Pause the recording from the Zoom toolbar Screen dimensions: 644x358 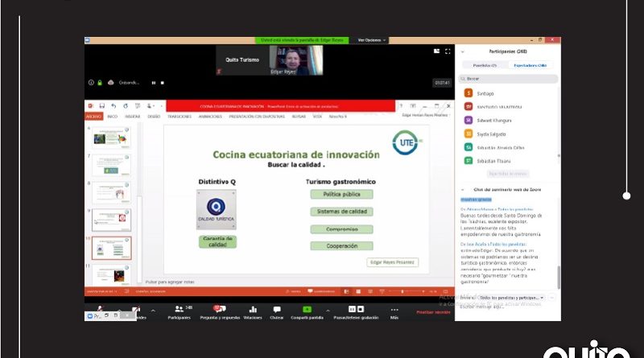pyautogui.click(x=352, y=309)
